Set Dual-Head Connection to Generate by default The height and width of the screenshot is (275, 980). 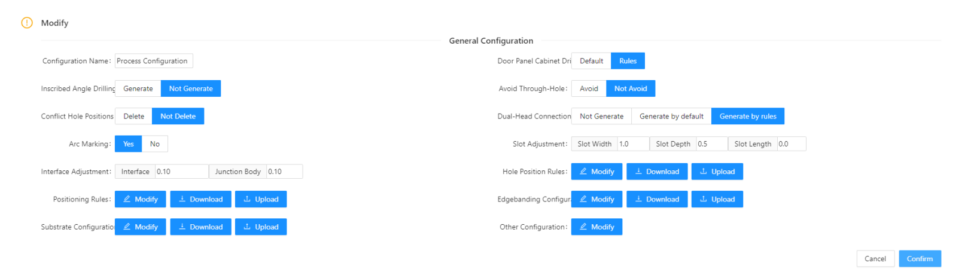tap(671, 116)
